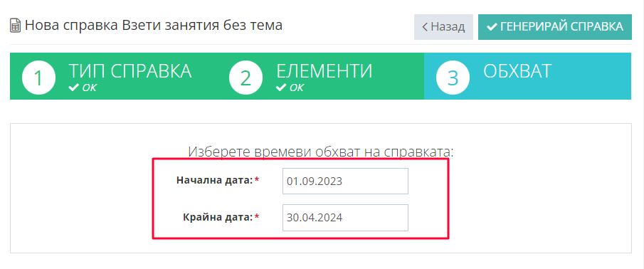Go to the ТИП СПРАВКА step
This screenshot has height=269, width=644.
[x=113, y=76]
